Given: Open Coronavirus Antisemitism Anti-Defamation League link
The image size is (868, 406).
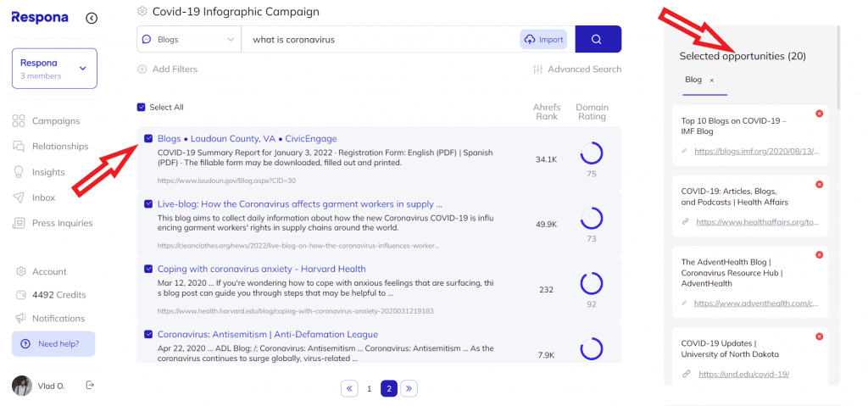Looking at the screenshot, I should click(x=267, y=334).
